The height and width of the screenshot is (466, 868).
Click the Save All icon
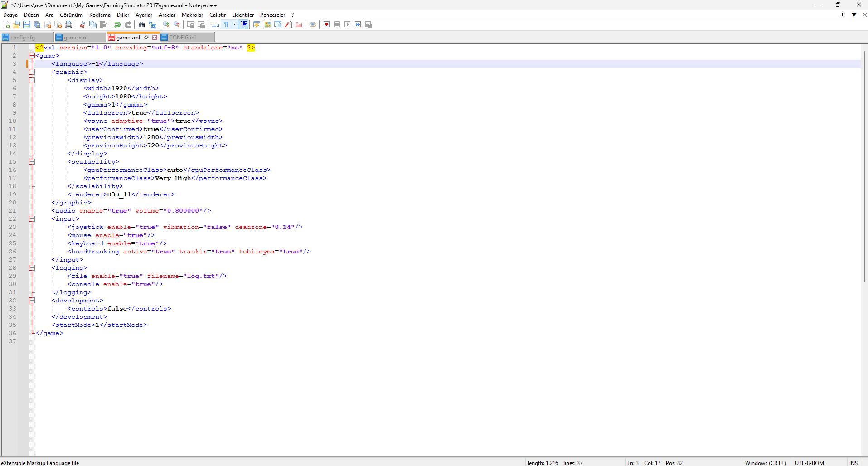[x=37, y=24]
